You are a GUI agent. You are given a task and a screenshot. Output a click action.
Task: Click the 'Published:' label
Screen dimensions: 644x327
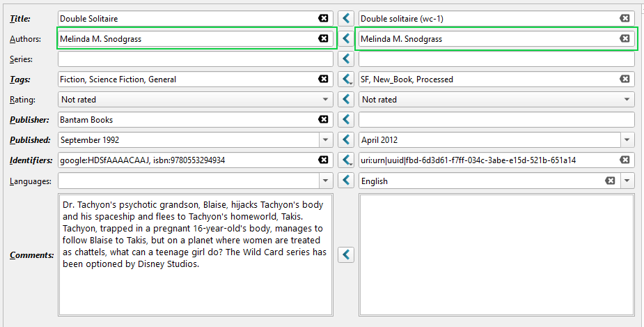point(30,140)
